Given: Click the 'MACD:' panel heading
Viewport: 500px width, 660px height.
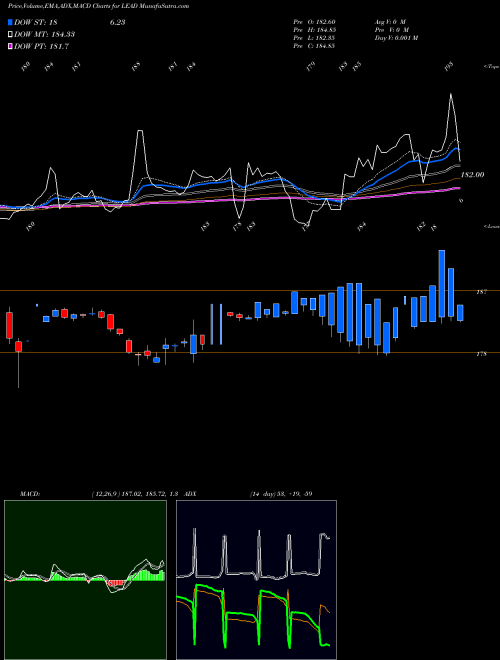Looking at the screenshot, I should pos(29,494).
